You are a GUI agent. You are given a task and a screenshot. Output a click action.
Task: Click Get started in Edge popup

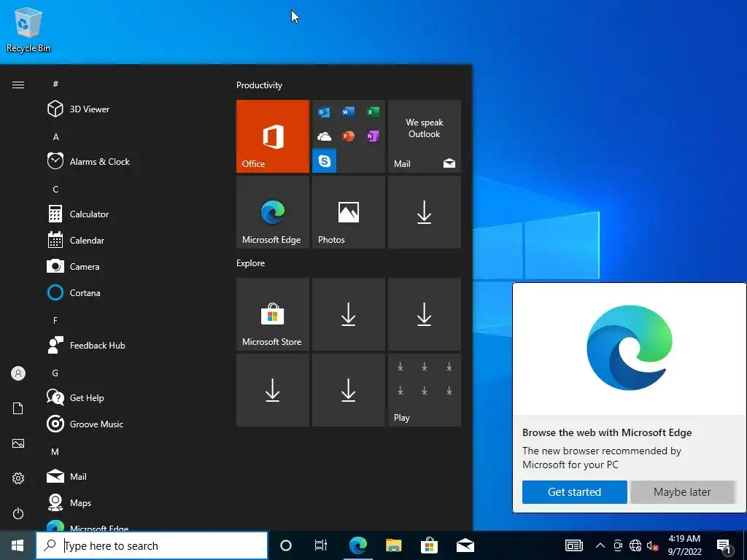(x=574, y=492)
